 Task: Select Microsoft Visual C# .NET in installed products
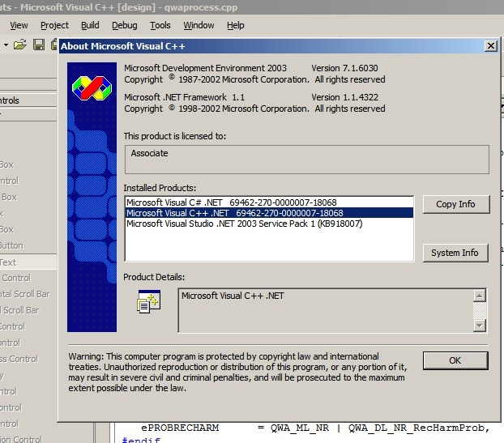click(269, 202)
